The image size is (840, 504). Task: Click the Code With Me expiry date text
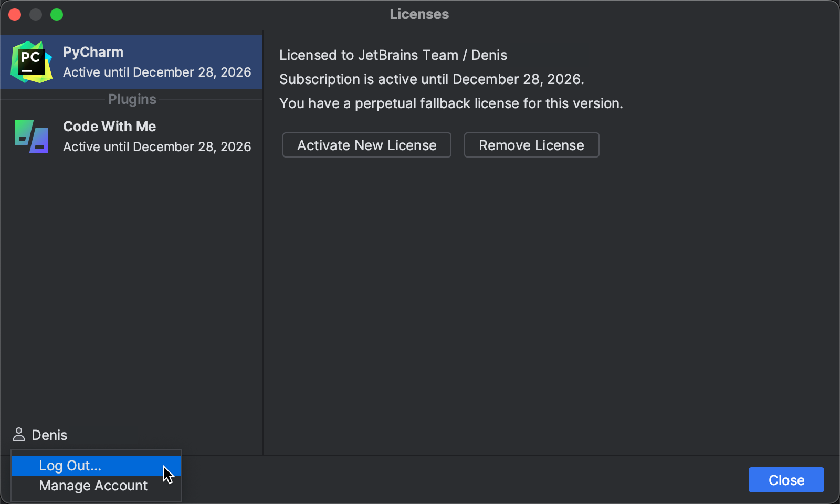pyautogui.click(x=157, y=147)
